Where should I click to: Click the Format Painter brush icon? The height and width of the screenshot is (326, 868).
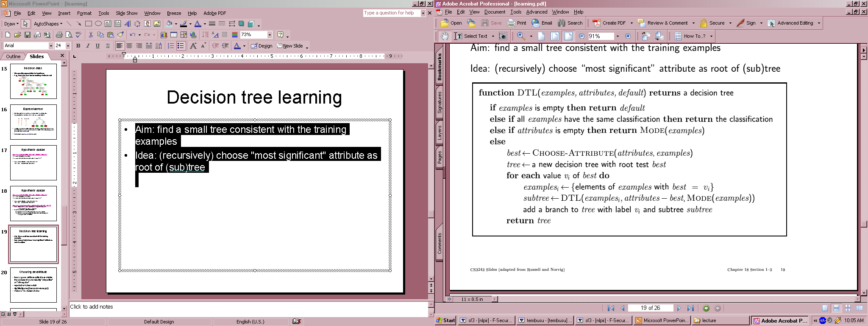point(121,35)
